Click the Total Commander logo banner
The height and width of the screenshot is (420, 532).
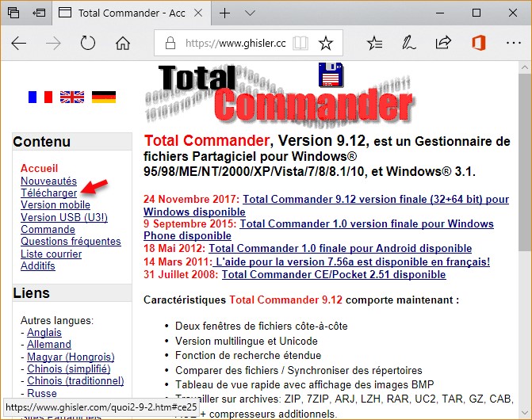[x=280, y=95]
